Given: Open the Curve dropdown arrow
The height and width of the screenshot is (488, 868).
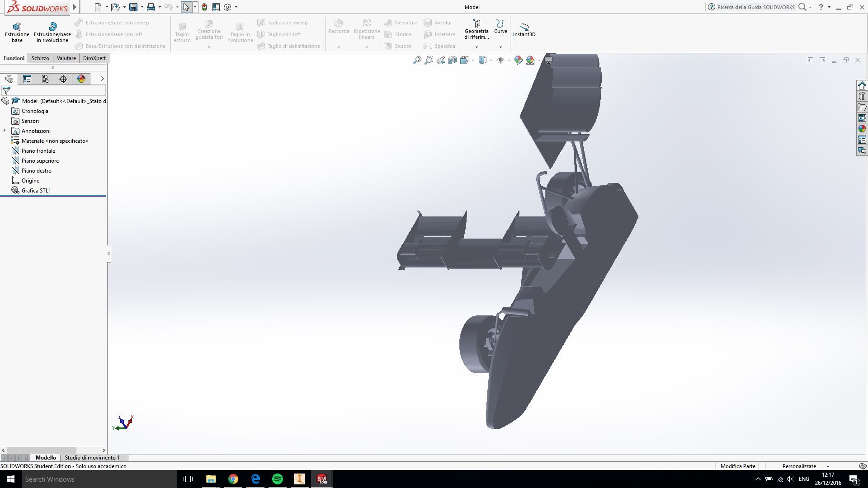Looking at the screenshot, I should [500, 47].
